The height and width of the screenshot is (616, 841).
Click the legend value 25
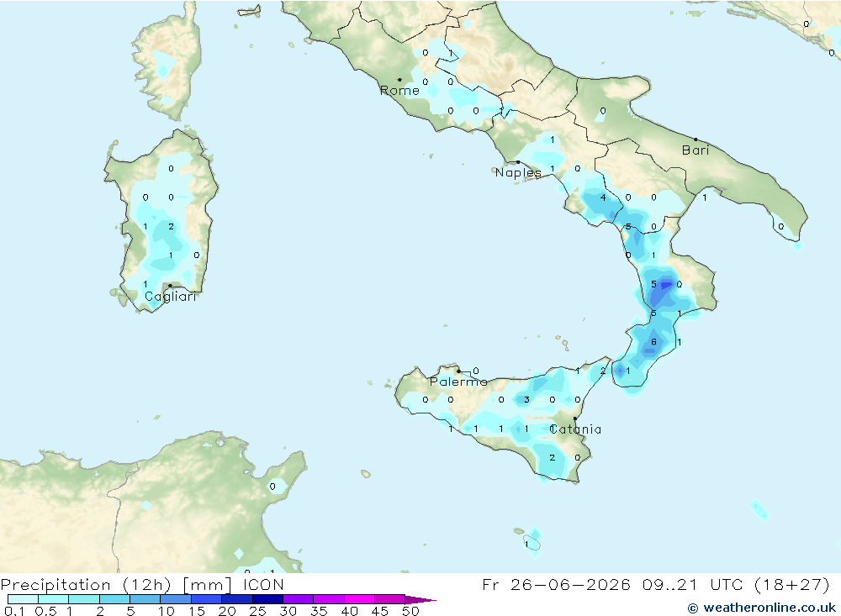pyautogui.click(x=258, y=611)
